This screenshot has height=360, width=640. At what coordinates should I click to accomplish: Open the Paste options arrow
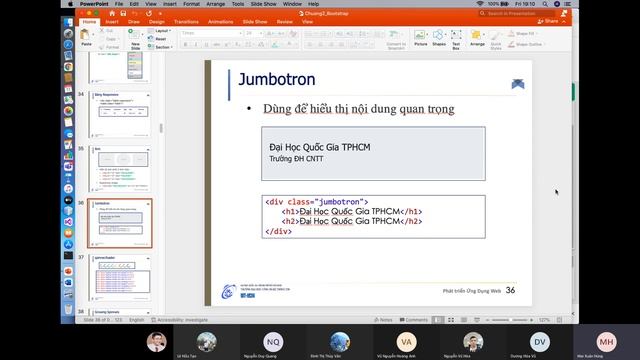[93, 35]
